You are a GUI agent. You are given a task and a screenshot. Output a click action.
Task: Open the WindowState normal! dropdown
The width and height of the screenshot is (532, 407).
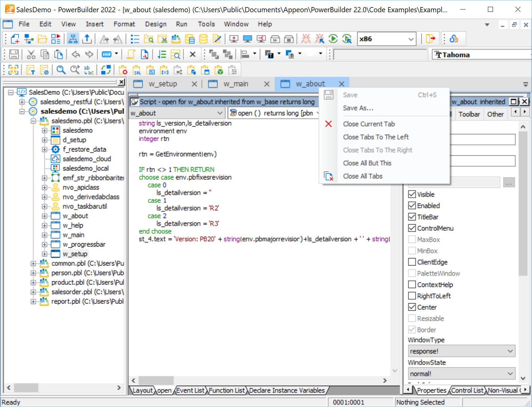(x=461, y=374)
